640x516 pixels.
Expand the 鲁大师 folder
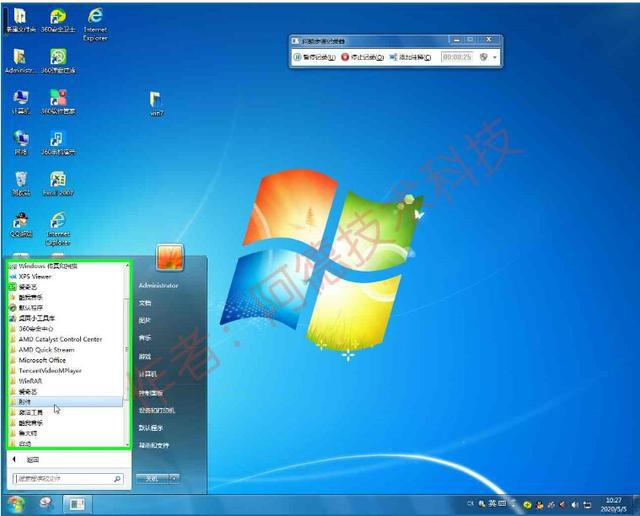click(66, 433)
